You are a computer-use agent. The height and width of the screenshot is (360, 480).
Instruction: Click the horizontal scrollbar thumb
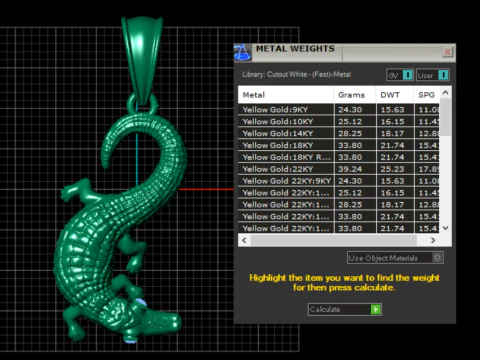334,240
